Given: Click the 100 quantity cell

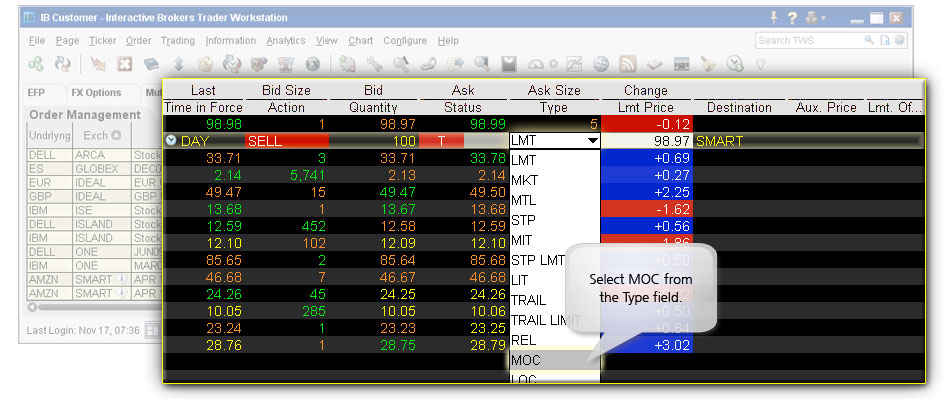Looking at the screenshot, I should 373,141.
